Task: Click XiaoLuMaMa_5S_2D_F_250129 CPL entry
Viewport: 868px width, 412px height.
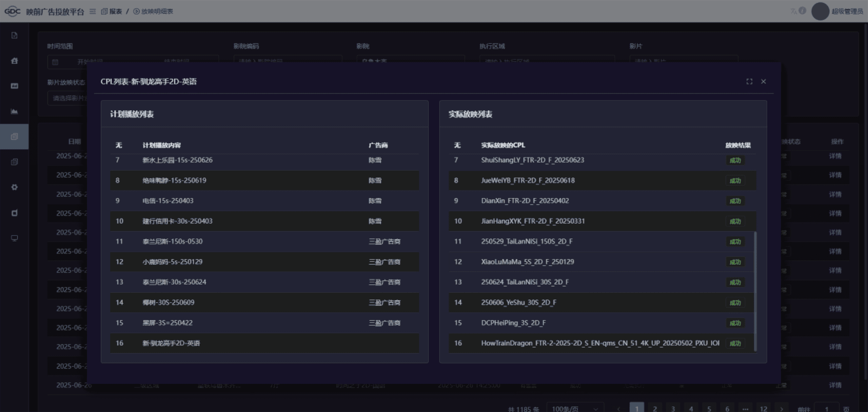Action: (x=528, y=262)
